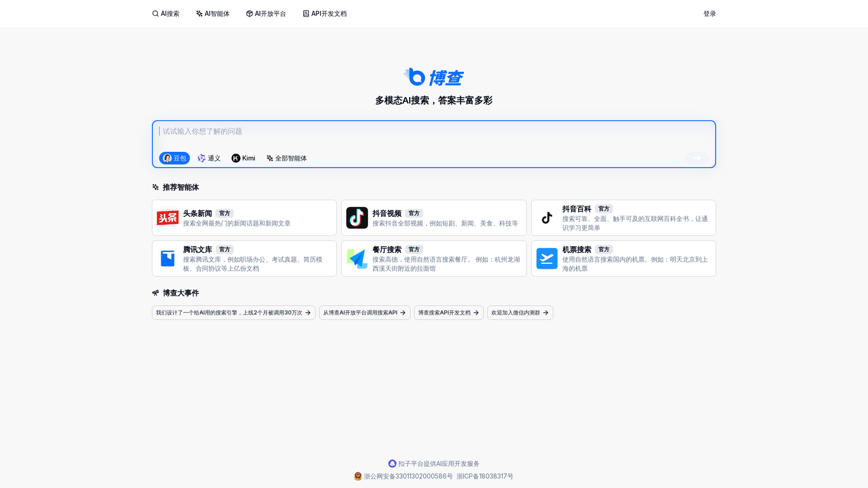
Task: Click the 多模态AI搜索 tagline text
Action: coord(434,100)
